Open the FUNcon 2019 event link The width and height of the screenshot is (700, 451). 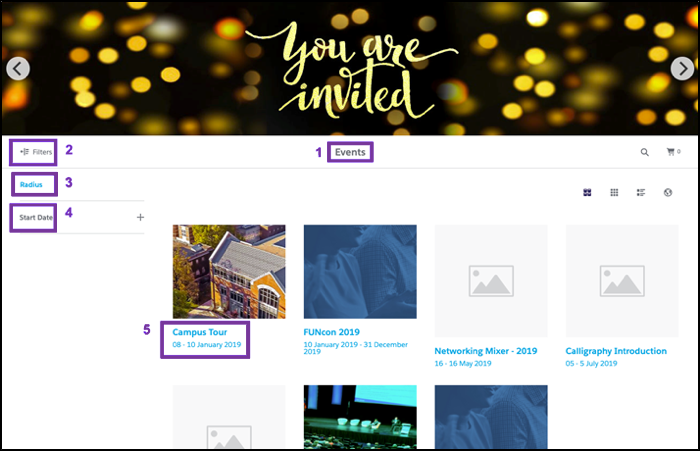point(331,332)
